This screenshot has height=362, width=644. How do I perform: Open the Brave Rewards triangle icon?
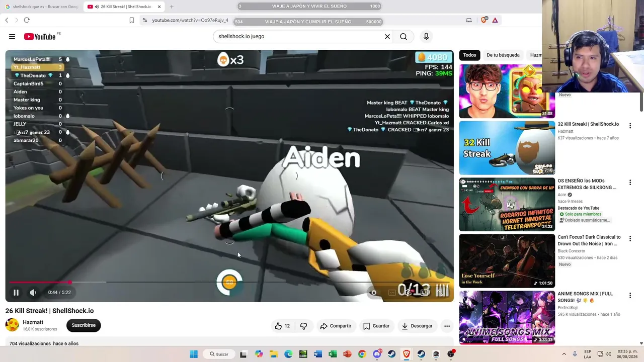[495, 20]
